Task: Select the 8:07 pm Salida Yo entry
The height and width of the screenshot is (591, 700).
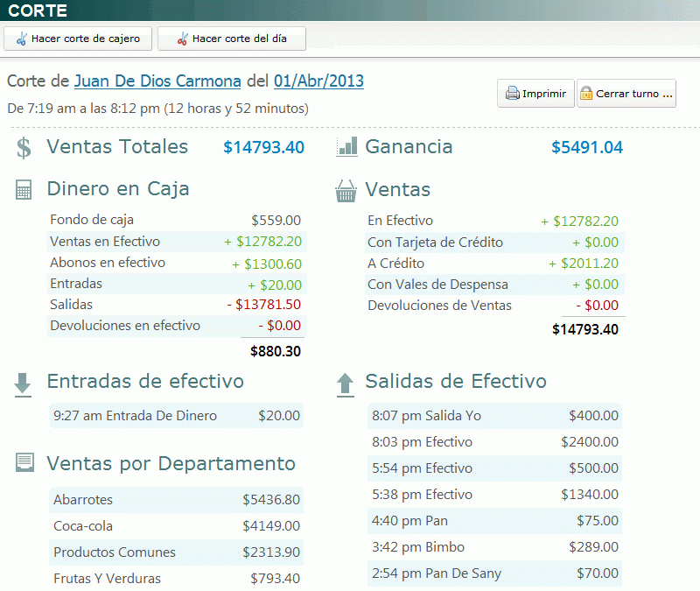Action: (x=499, y=416)
